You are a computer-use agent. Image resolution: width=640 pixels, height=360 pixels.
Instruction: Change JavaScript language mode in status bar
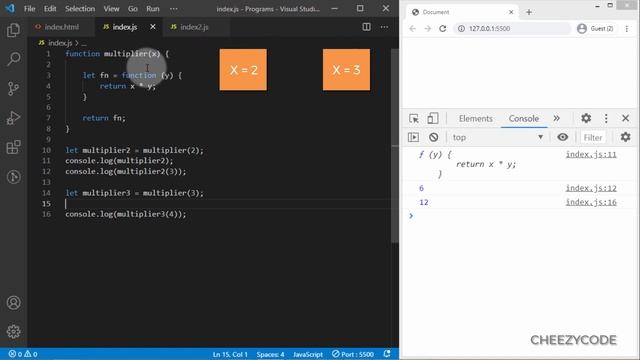tap(308, 354)
